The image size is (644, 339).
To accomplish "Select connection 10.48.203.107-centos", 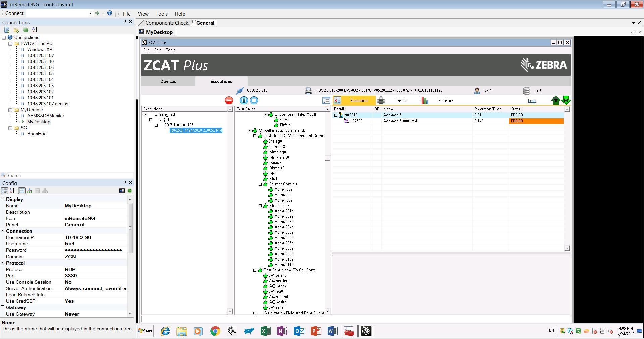I will pyautogui.click(x=48, y=104).
